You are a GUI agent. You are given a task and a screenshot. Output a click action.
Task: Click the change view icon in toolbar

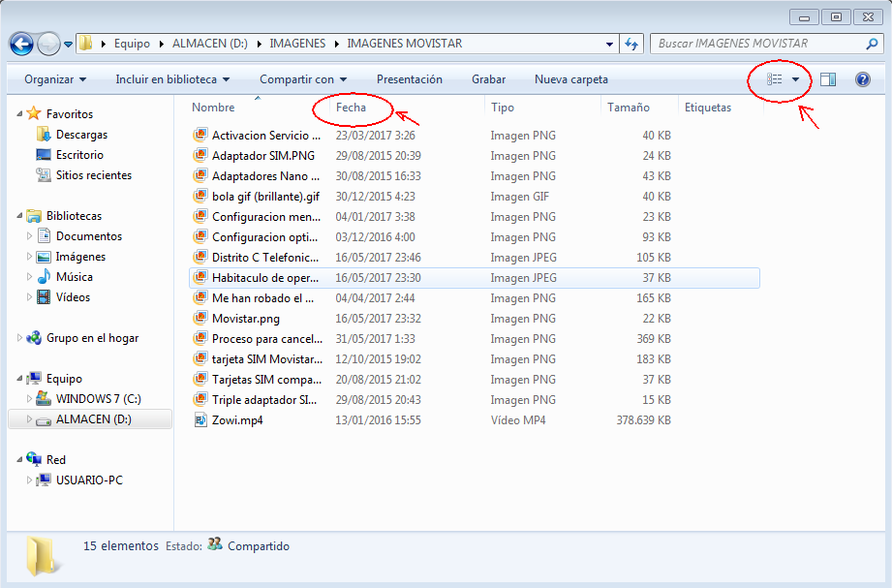click(774, 79)
